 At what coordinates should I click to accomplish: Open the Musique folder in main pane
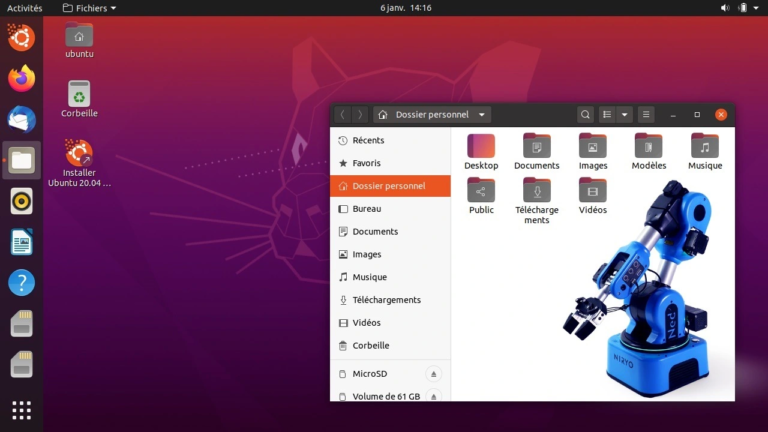coord(704,146)
